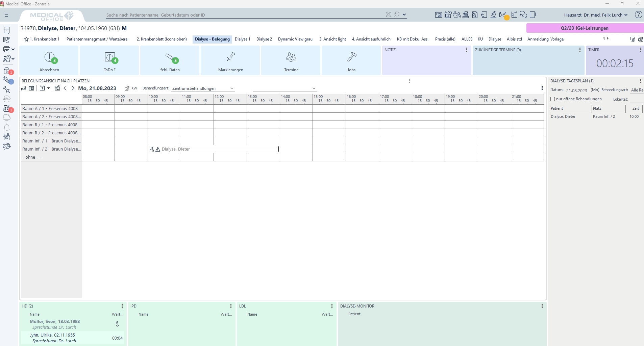The height and width of the screenshot is (346, 644).
Task: Click the printer icon in left sidebar
Action: coord(7,49)
